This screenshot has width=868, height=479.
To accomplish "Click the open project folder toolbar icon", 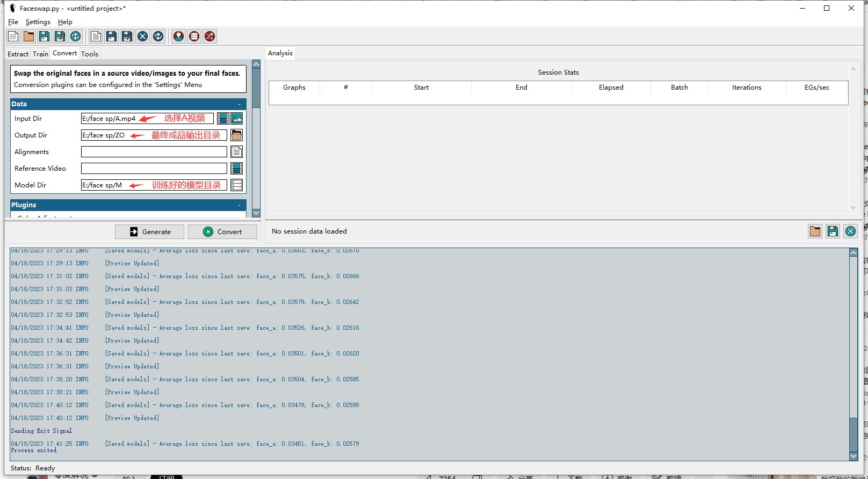I will click(x=28, y=36).
